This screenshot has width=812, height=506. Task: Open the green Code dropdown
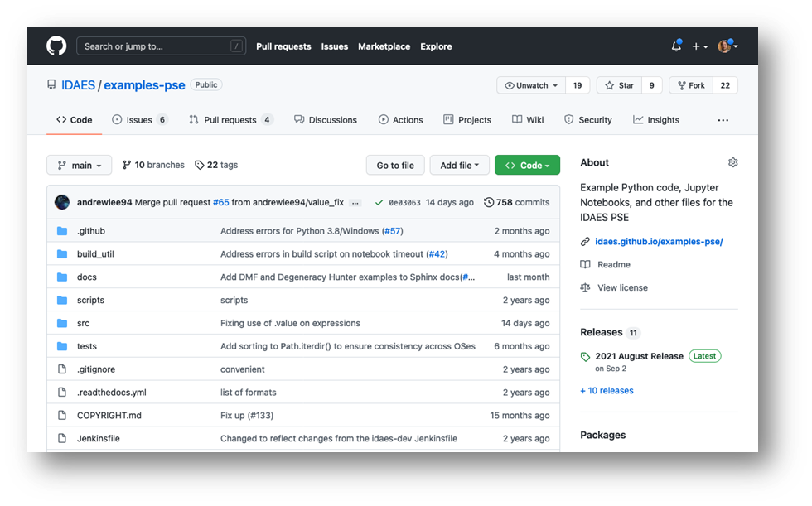pos(527,166)
